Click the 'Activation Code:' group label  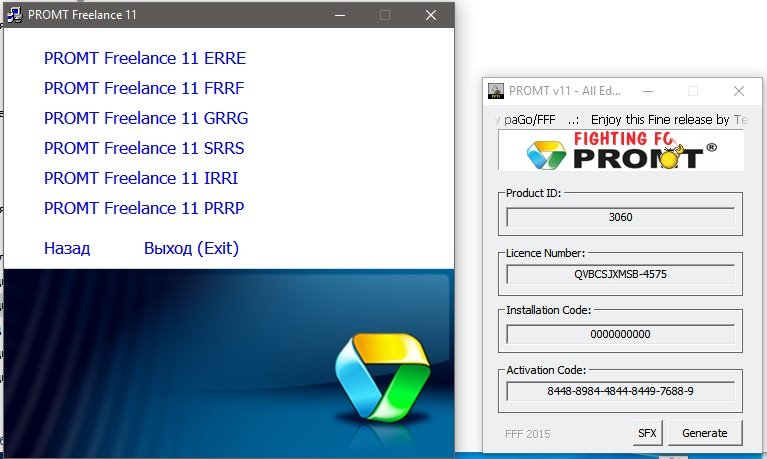546,370
